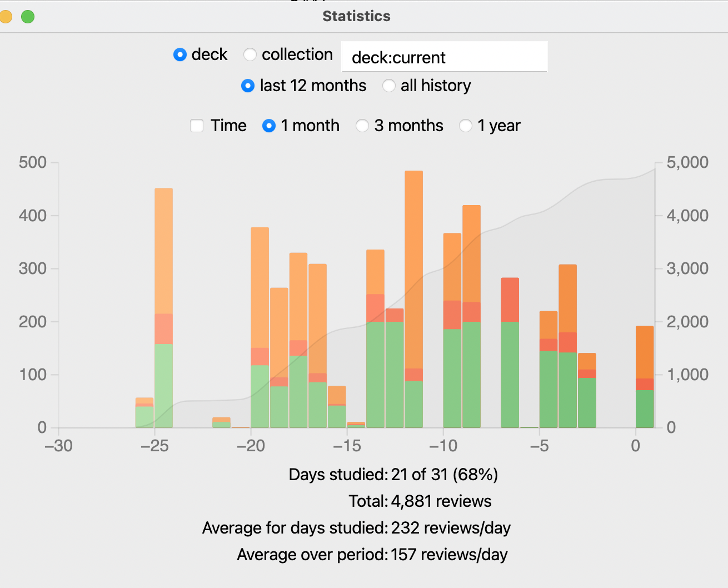Enable the Time checkbox
Viewport: 728px width, 588px height.
(x=197, y=126)
